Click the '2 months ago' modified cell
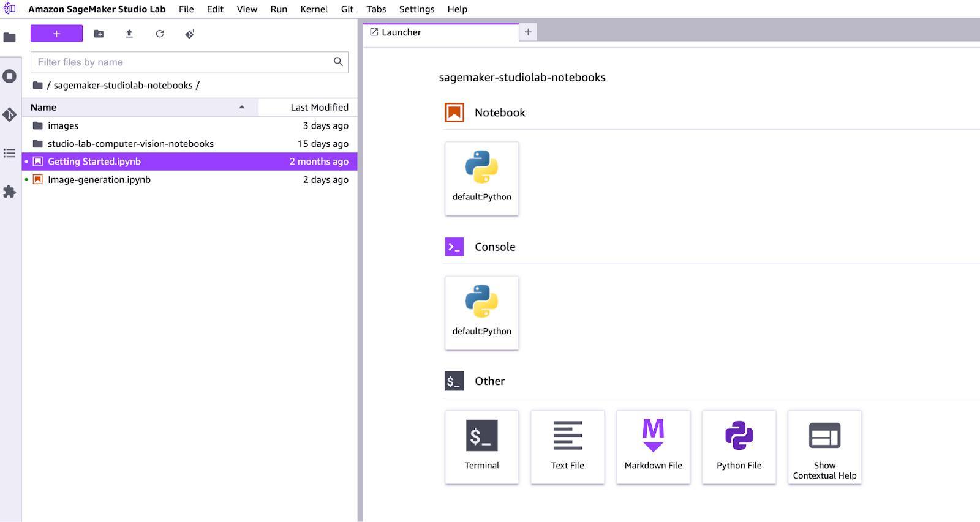This screenshot has width=980, height=522. pyautogui.click(x=319, y=162)
